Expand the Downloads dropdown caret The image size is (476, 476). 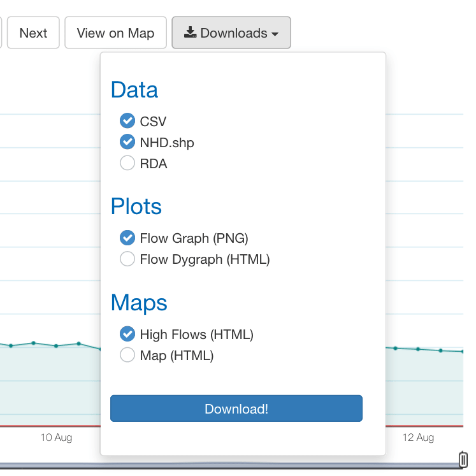pyautogui.click(x=275, y=34)
